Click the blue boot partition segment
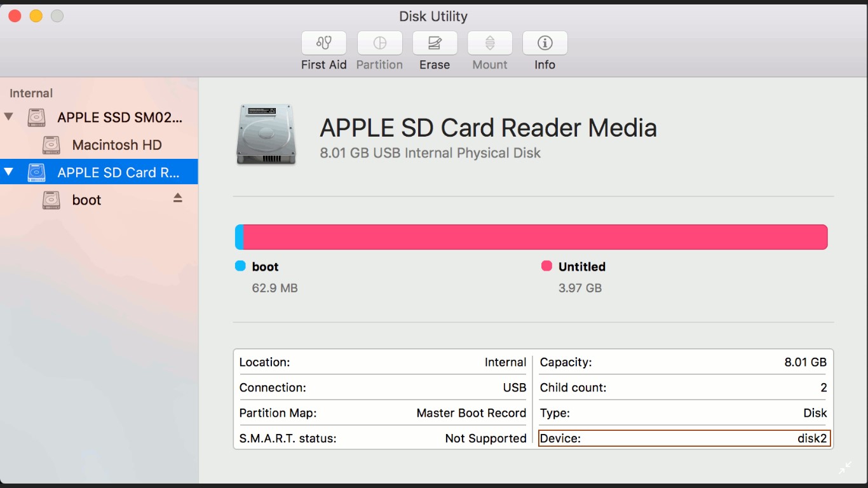This screenshot has width=868, height=488. click(240, 237)
